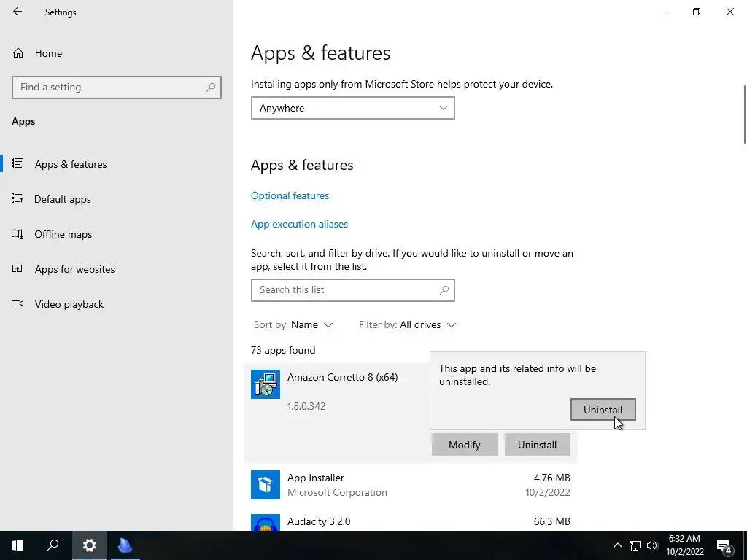Open the Optional features link
Screen dimensions: 747x560
(x=290, y=195)
